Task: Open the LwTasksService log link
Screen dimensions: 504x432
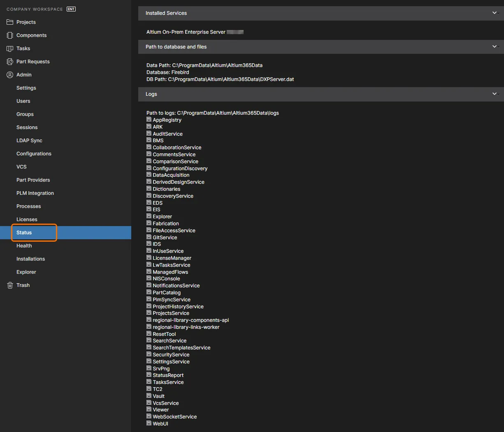Action: pos(172,265)
